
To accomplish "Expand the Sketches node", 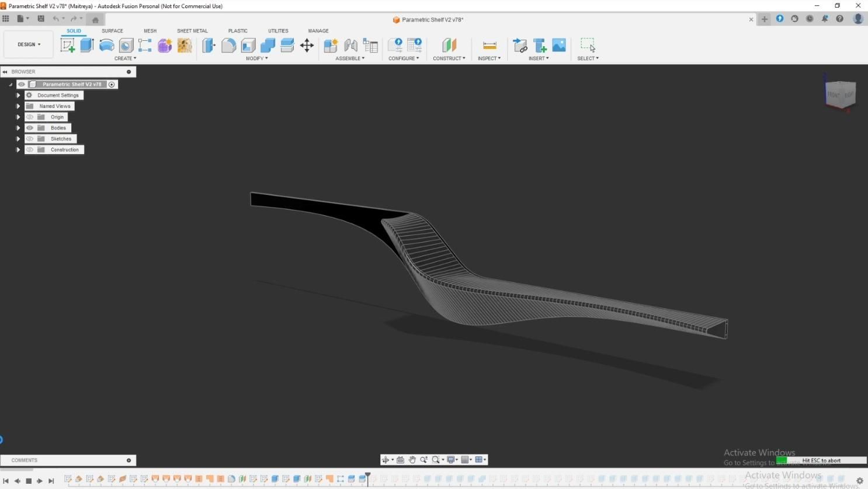I will coord(18,139).
